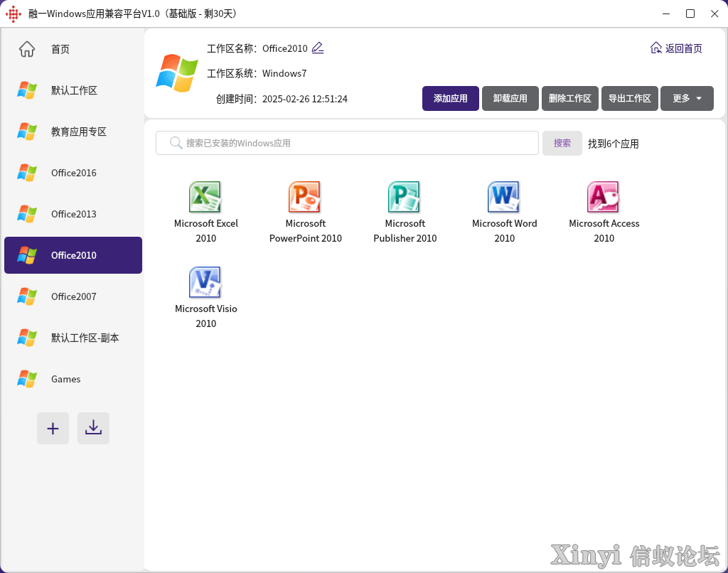Click the magnifier icon in search box
The height and width of the screenshot is (573, 728).
(x=176, y=143)
